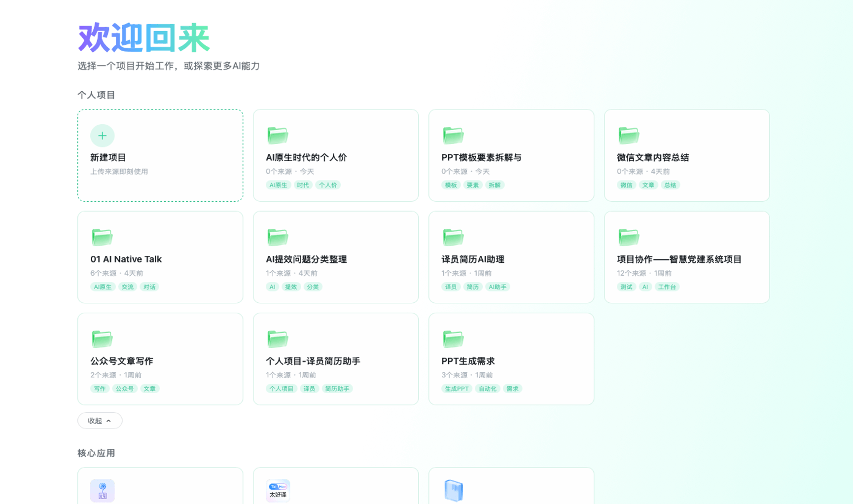Click the plus icon for 新建项目
853x504 pixels.
102,136
